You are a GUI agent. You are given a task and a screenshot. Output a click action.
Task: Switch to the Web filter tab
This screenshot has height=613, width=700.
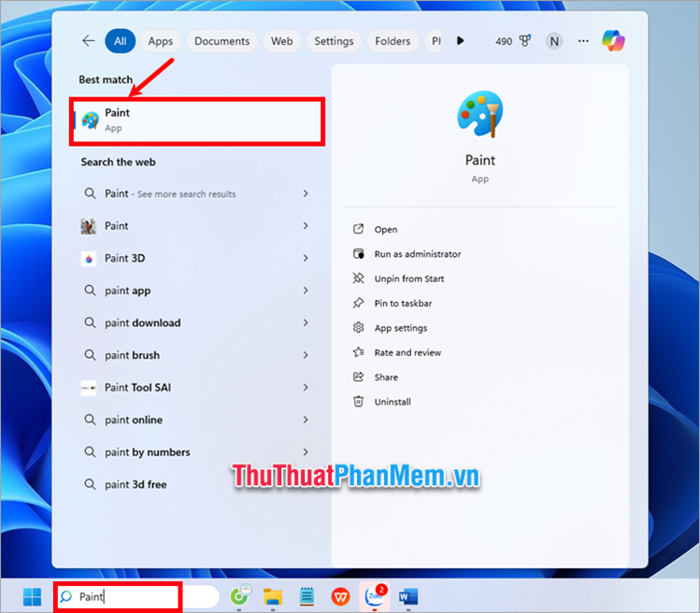coord(281,41)
